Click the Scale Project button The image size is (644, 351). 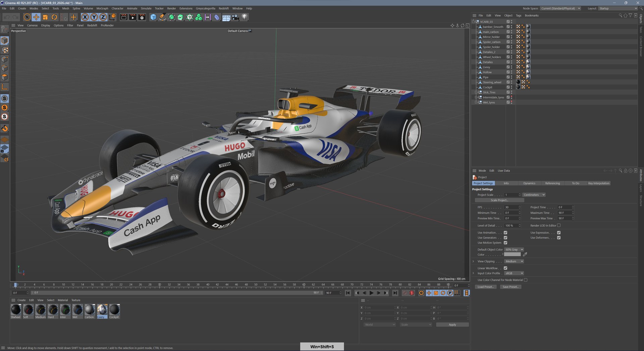point(499,200)
